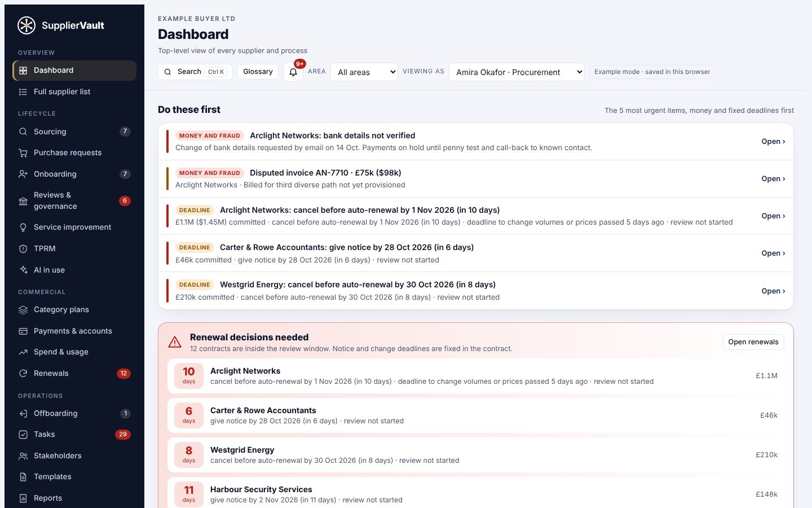This screenshot has width=812, height=508.
Task: Click the Reviews & governance building icon
Action: click(23, 201)
